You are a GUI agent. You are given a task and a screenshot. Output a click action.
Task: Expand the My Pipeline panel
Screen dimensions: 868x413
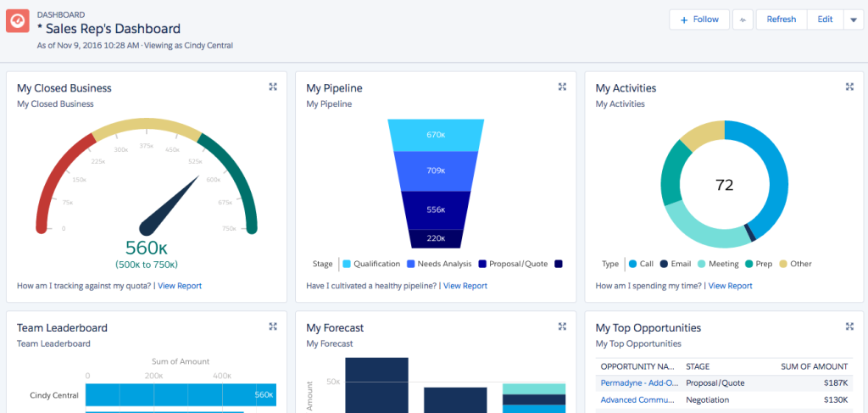pyautogui.click(x=562, y=87)
